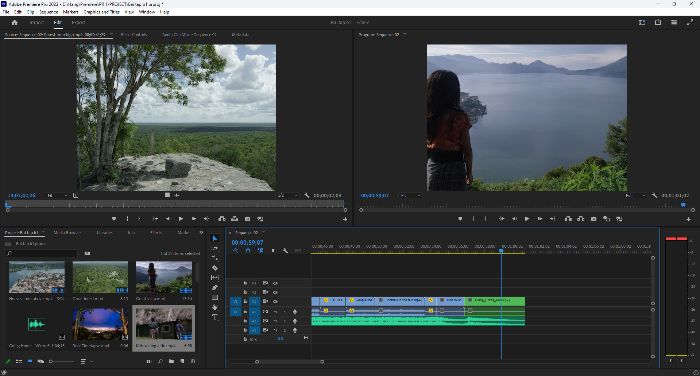This screenshot has width=700, height=376.
Task: Mute audio track A1
Action: 275,311
